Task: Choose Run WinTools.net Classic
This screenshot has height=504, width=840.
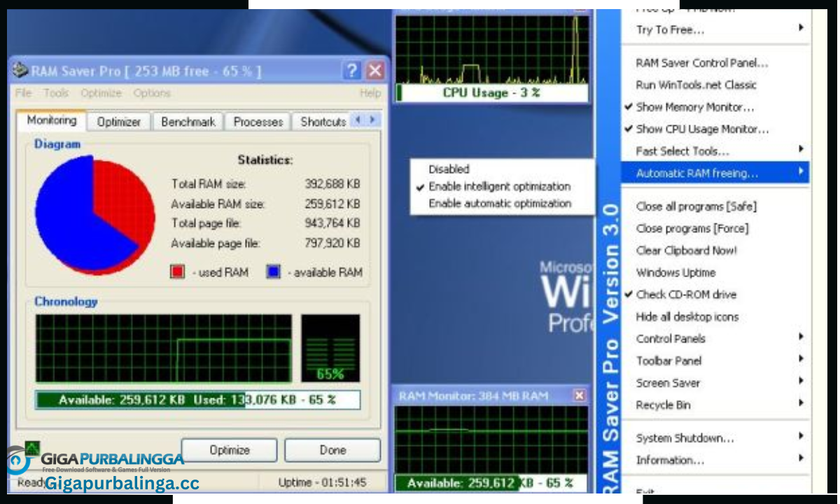Action: pos(715,85)
